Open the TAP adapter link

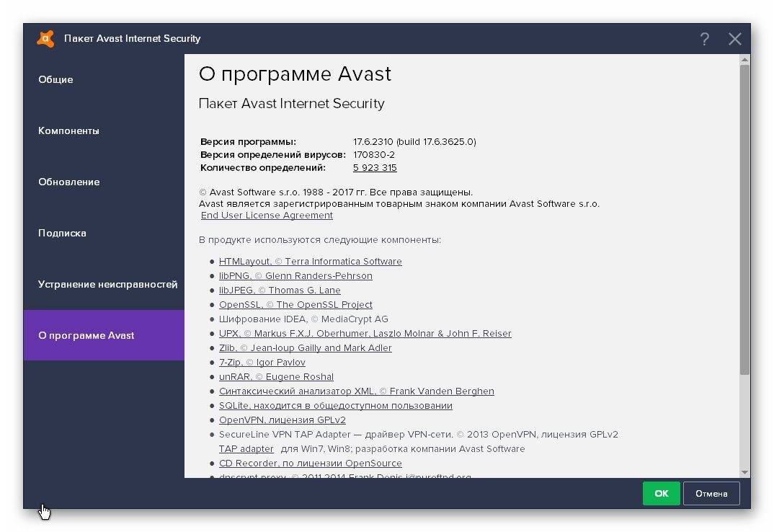[246, 448]
